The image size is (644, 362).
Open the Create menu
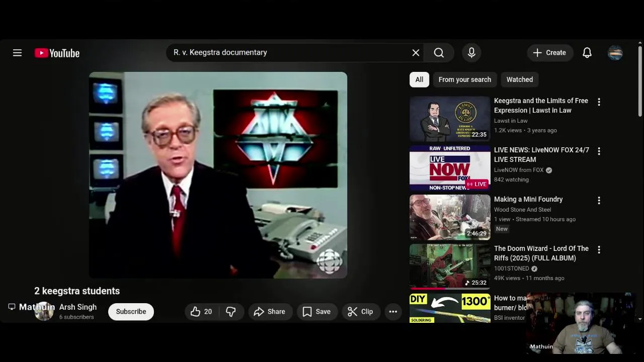pyautogui.click(x=550, y=52)
